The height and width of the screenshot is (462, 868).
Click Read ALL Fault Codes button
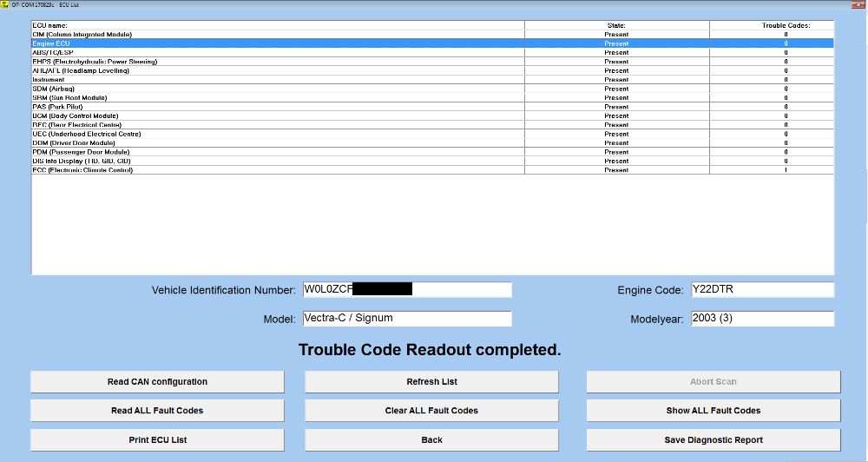(x=157, y=411)
